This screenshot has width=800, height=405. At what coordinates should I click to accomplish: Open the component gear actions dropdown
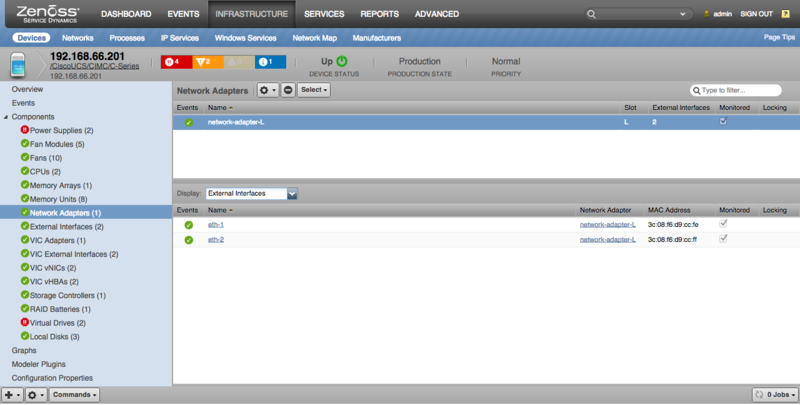(268, 90)
